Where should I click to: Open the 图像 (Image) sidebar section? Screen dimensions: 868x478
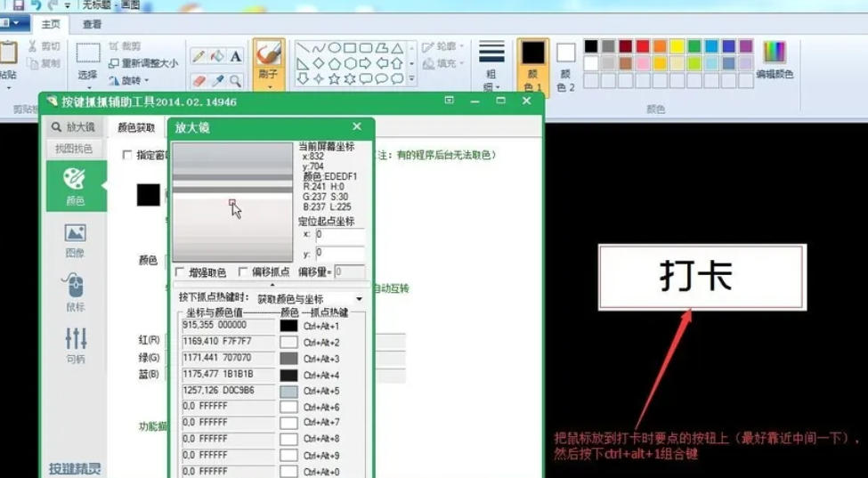coord(75,240)
